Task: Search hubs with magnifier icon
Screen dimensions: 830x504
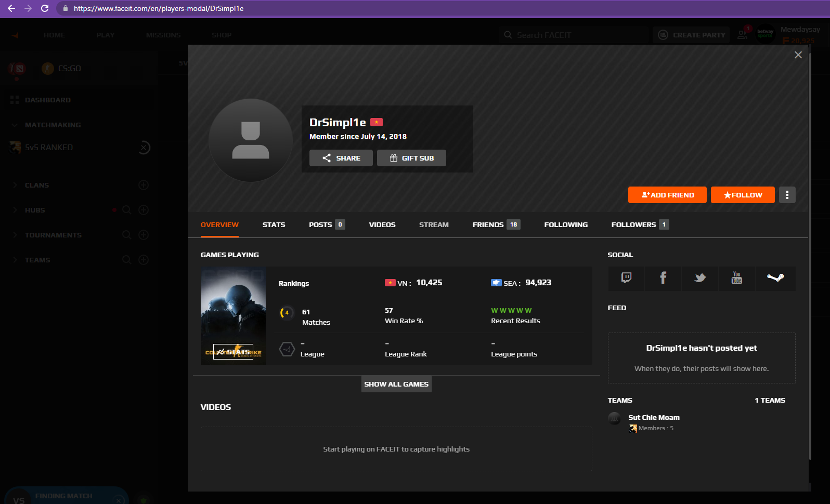Action: tap(126, 210)
